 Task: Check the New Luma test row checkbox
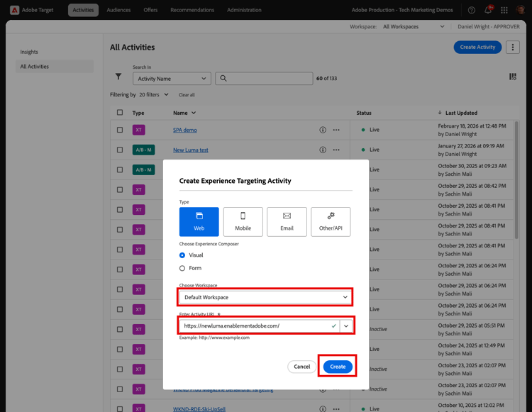point(120,150)
